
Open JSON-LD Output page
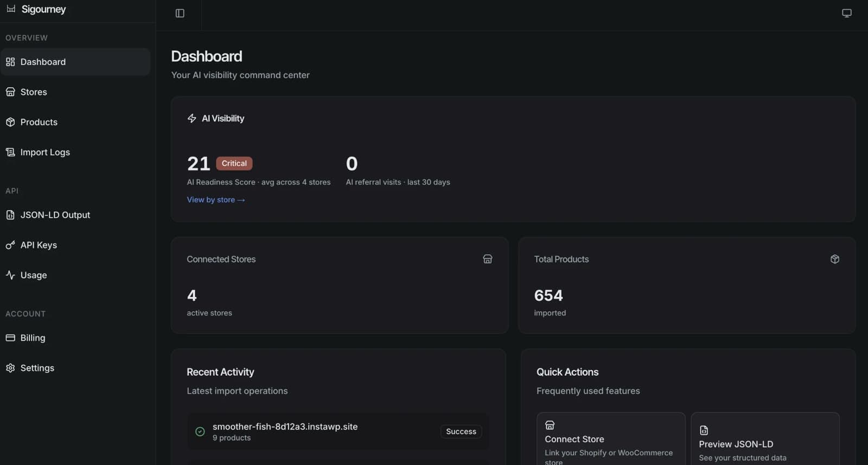tap(75, 215)
